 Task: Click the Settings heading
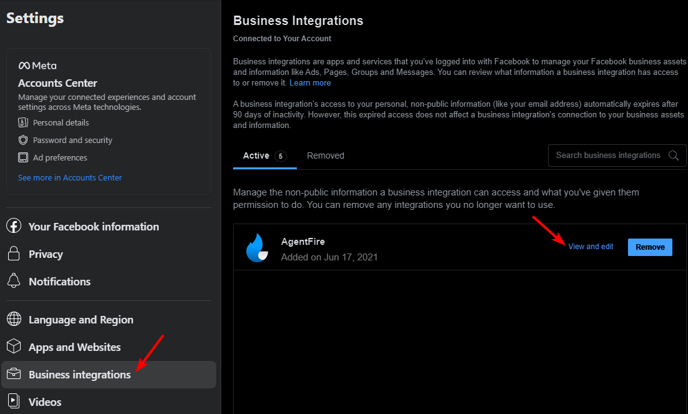click(35, 18)
